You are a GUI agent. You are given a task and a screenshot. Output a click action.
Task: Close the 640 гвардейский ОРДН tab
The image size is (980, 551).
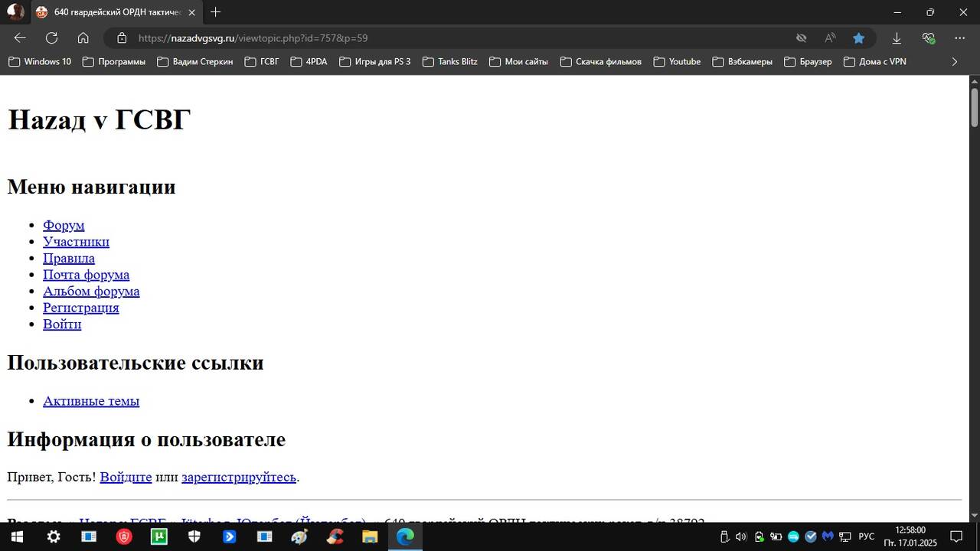tap(191, 12)
